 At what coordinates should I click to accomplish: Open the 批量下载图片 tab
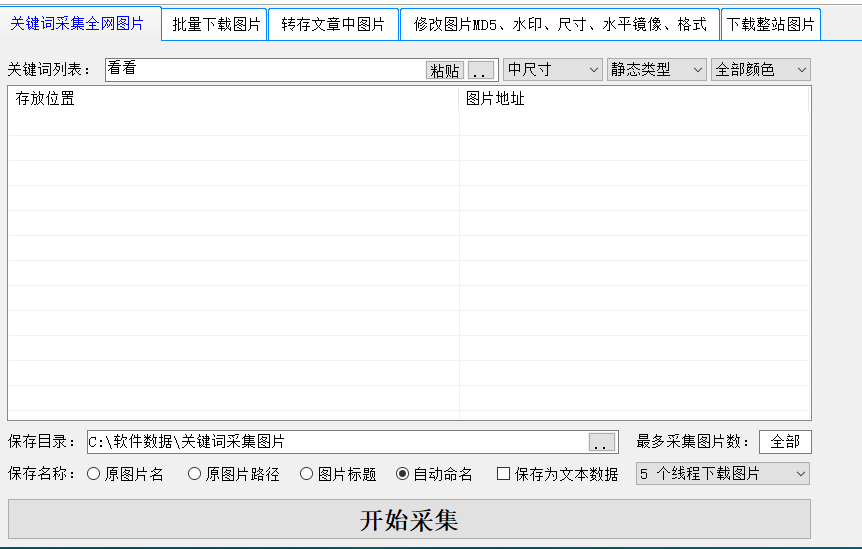[x=216, y=25]
